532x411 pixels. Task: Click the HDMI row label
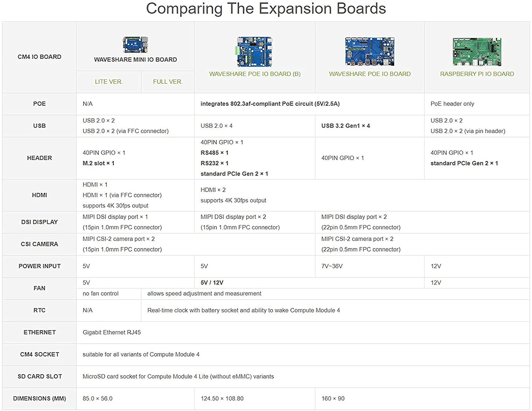[x=40, y=195]
